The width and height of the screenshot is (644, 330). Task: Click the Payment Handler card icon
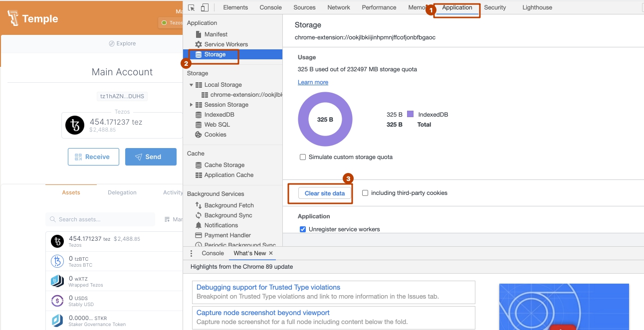pos(199,235)
